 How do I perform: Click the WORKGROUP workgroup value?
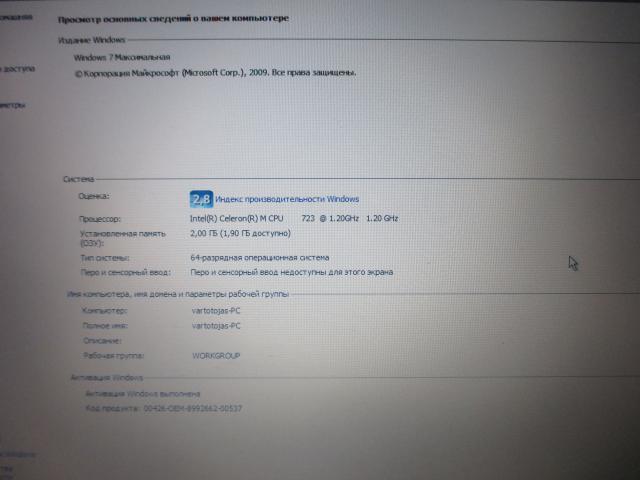click(215, 355)
